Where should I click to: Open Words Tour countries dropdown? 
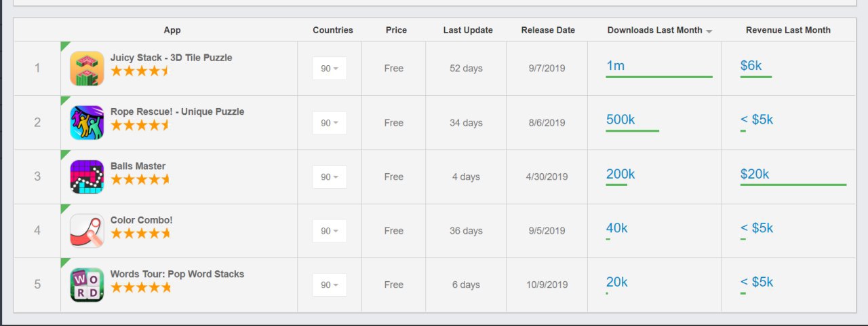click(x=330, y=285)
